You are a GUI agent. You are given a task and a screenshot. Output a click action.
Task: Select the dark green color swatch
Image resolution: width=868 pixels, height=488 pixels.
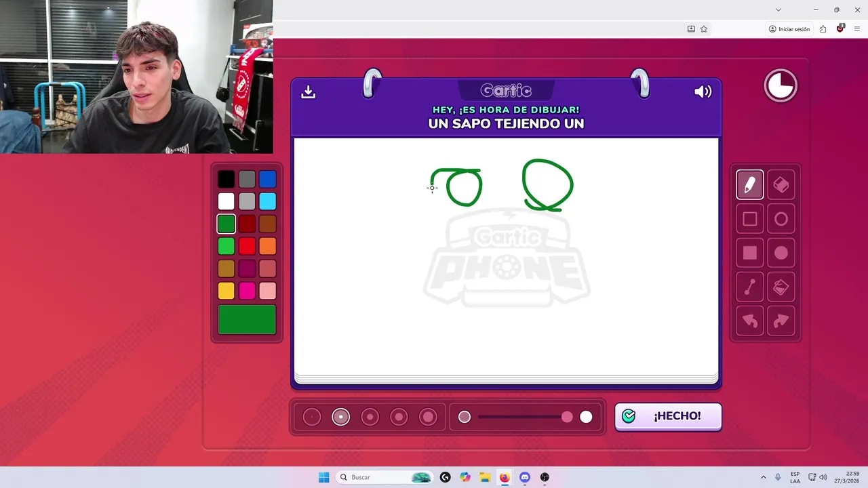click(226, 224)
